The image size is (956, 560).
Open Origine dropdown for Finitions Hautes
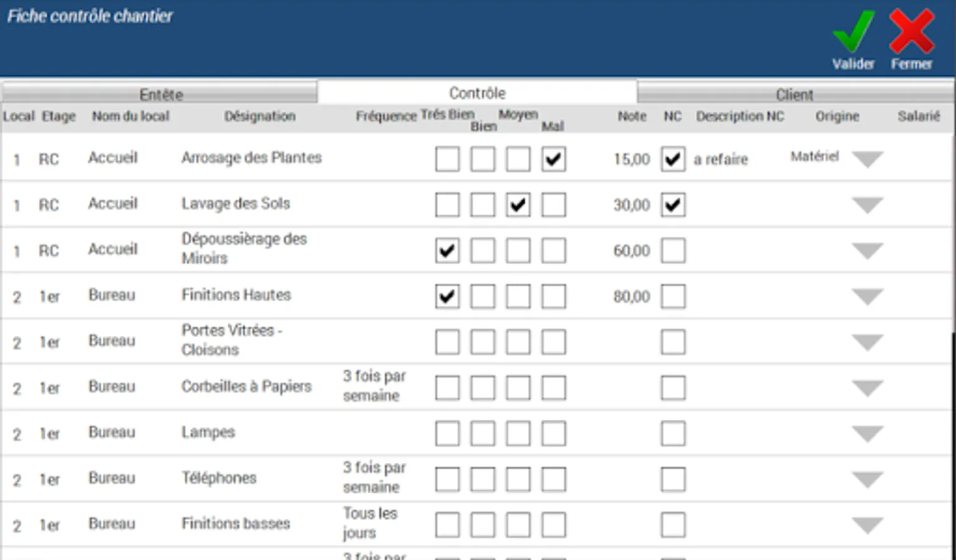coord(868,296)
